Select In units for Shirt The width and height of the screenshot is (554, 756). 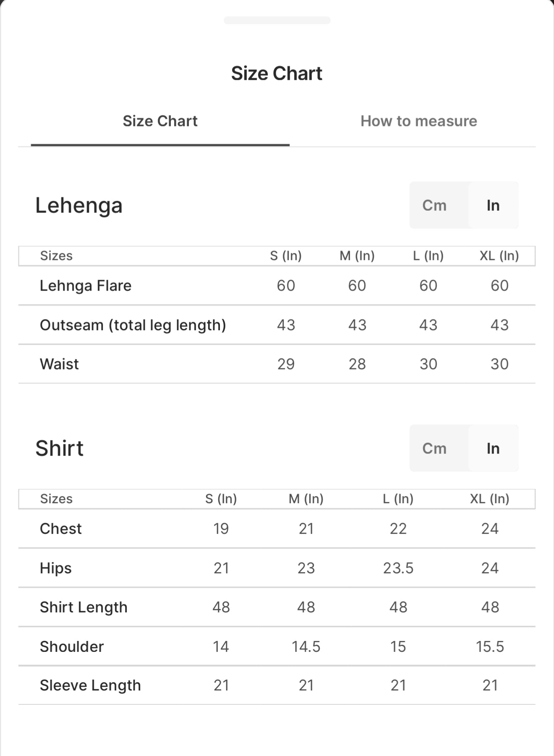click(x=493, y=448)
